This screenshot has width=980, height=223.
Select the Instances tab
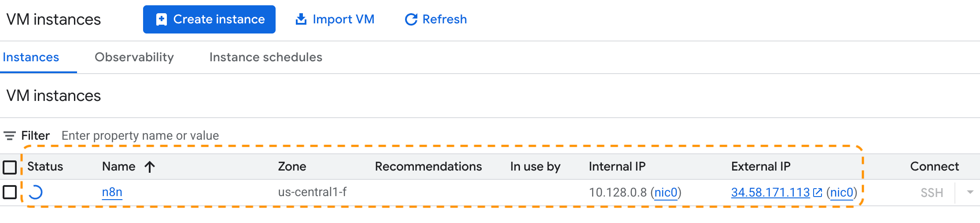coord(31,57)
